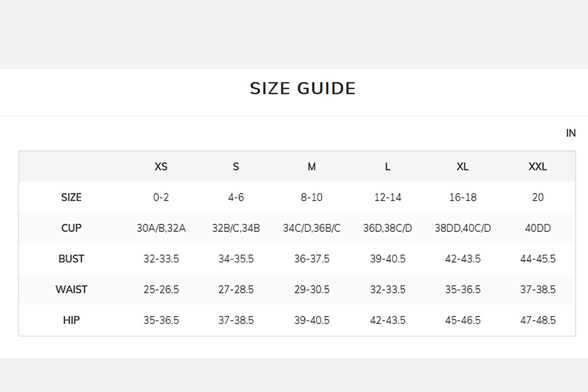588x392 pixels.
Task: Select the L column header
Action: (388, 167)
